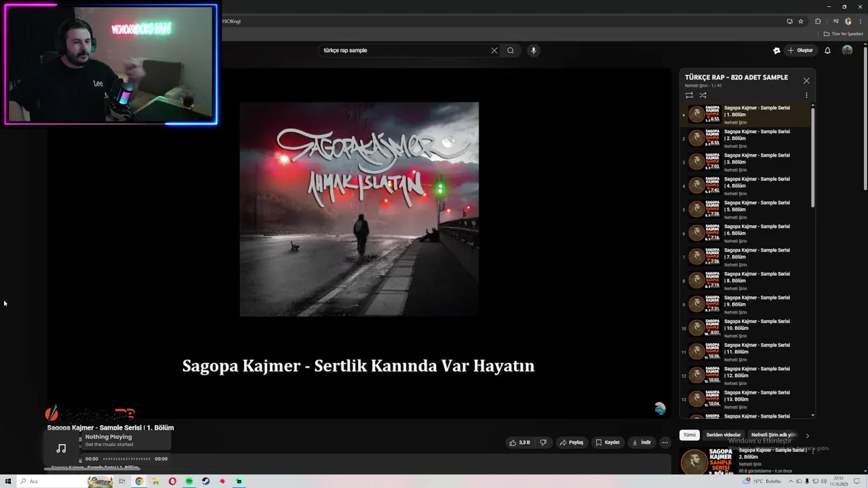The width and height of the screenshot is (868, 488).
Task: Open Chrome from the taskbar
Action: click(139, 481)
